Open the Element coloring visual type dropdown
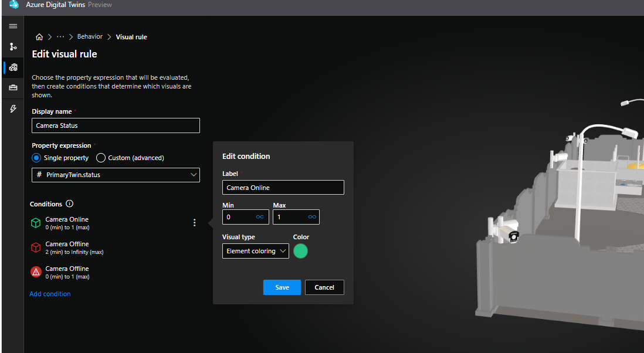The height and width of the screenshot is (353, 644). (256, 251)
